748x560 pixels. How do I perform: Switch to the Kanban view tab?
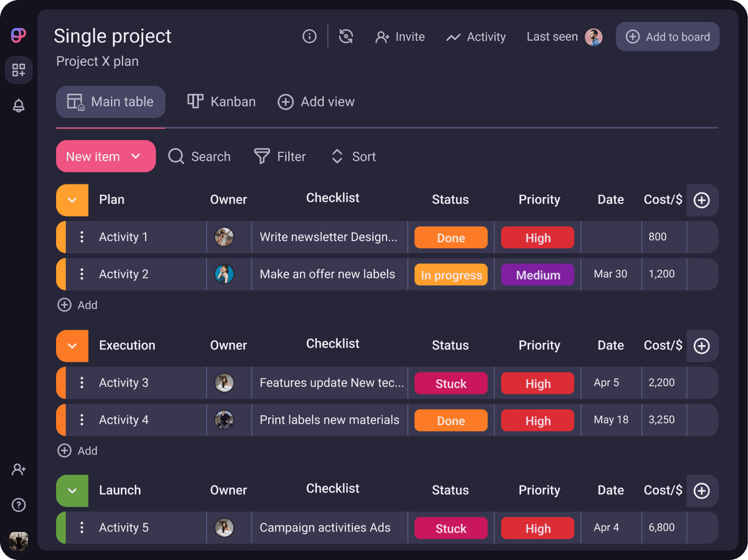[x=222, y=102]
